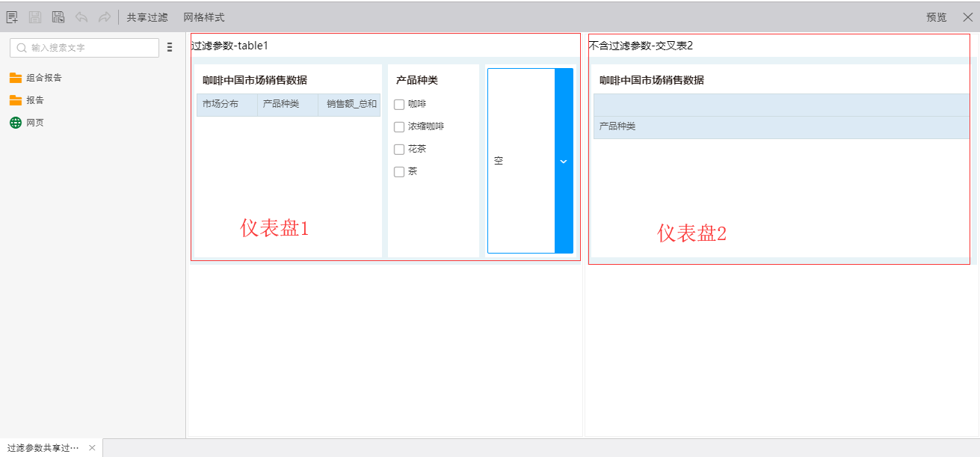The image size is (980, 457).
Task: Expand the blue dropdown arrow showing 空
Action: (x=564, y=161)
